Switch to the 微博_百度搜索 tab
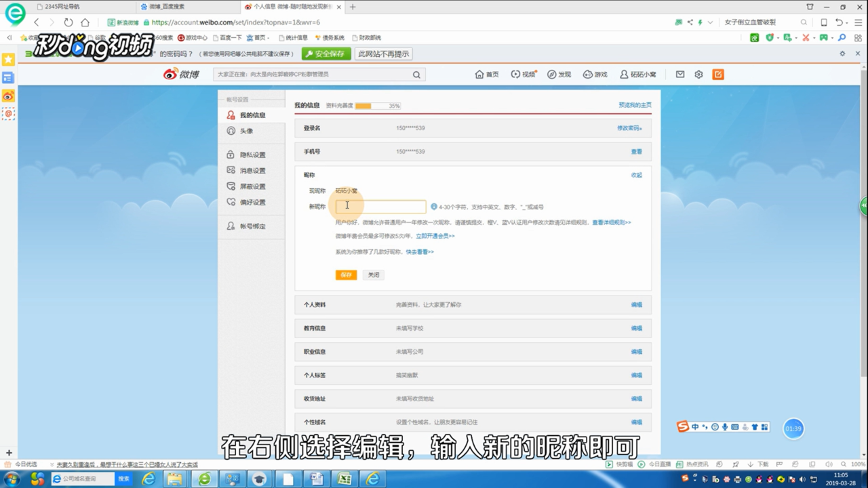 click(x=189, y=7)
